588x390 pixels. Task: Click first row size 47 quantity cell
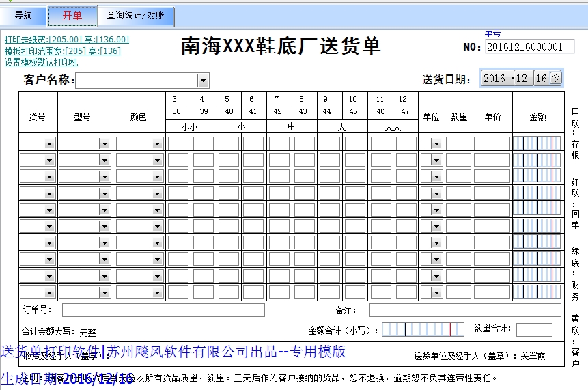(406, 143)
